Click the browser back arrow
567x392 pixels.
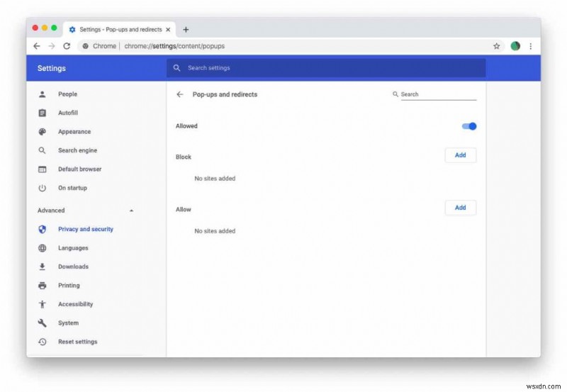point(37,46)
